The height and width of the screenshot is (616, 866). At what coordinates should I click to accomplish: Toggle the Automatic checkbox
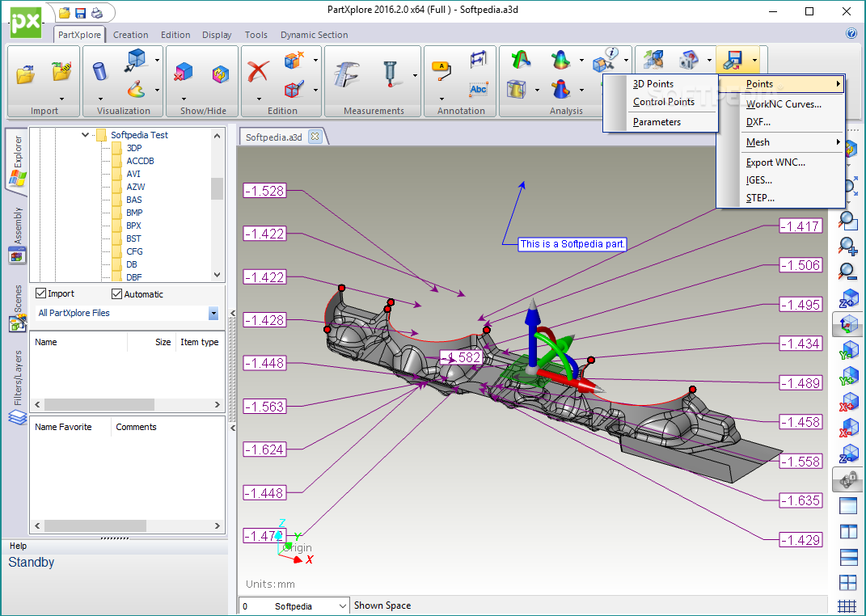116,293
